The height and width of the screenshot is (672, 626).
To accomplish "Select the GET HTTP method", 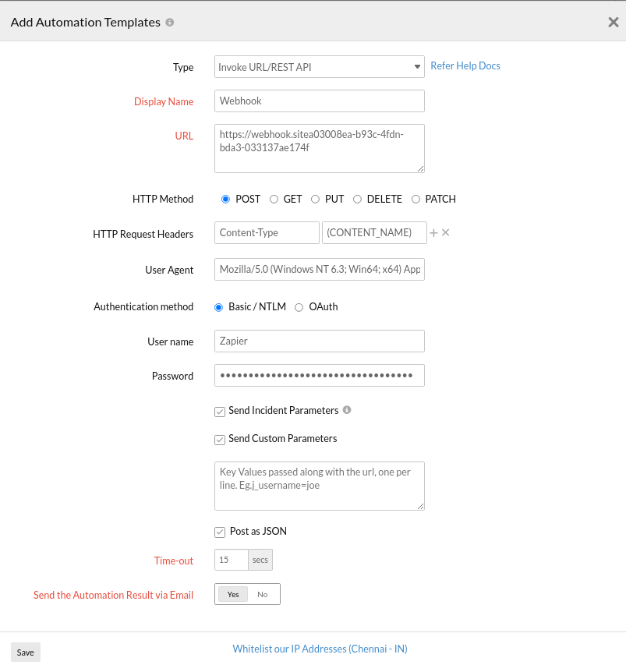I will [x=274, y=200].
